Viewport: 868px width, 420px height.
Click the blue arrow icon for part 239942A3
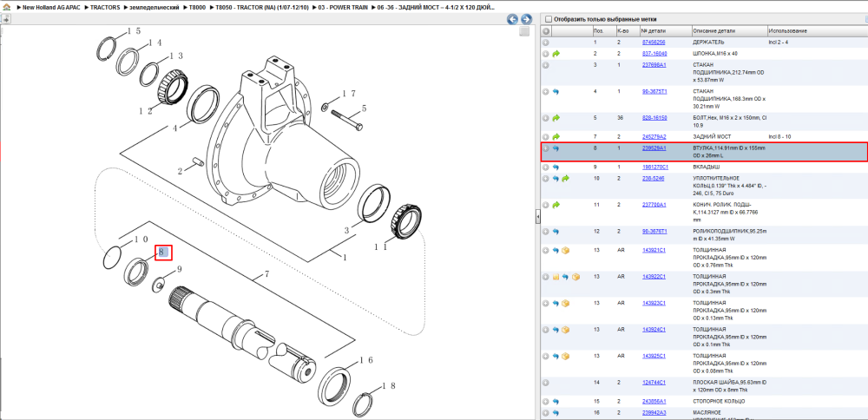pos(556,413)
